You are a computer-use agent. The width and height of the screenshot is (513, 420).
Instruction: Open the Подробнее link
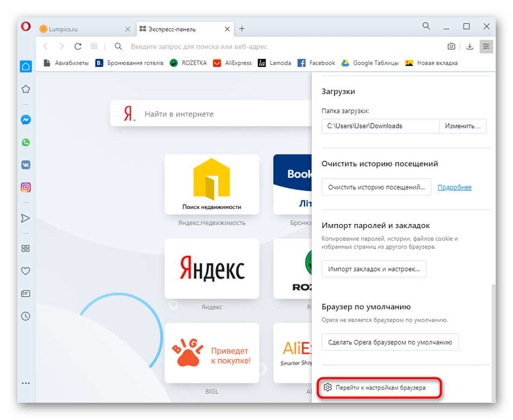(455, 187)
